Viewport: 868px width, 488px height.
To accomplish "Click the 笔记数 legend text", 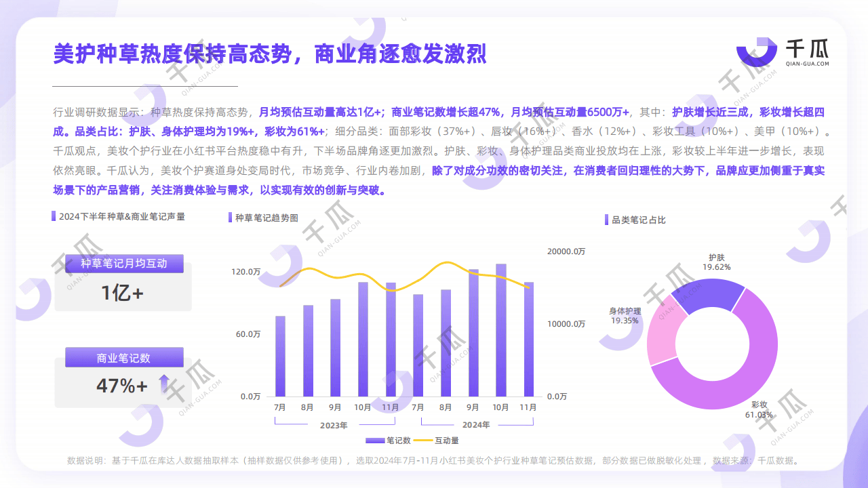I will coord(399,440).
